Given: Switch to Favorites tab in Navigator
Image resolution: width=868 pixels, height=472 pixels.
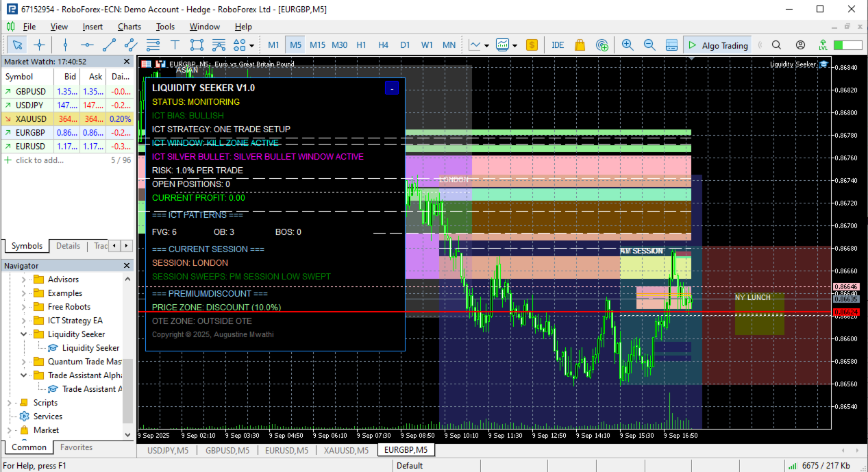Looking at the screenshot, I should pos(76,447).
